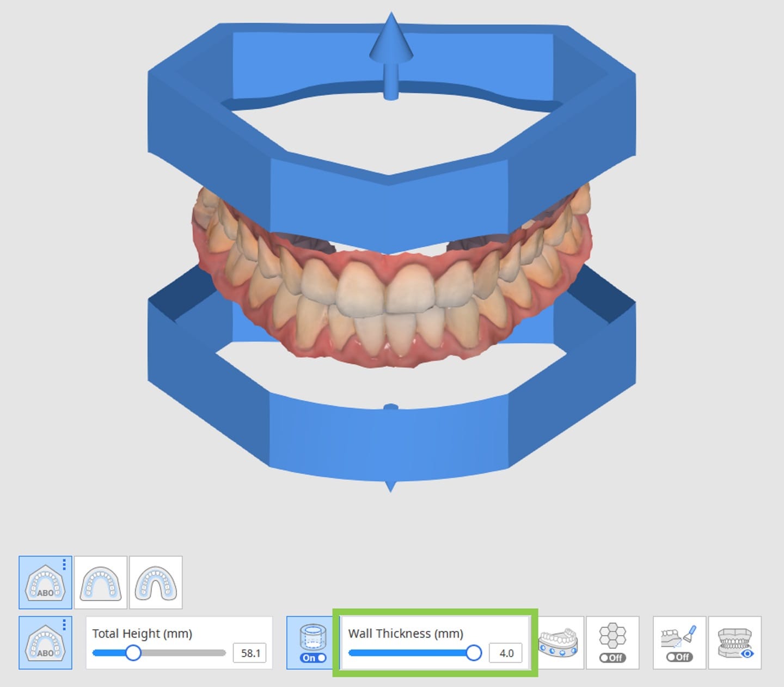
Task: Open drain holes jaw model tool
Action: (x=558, y=643)
